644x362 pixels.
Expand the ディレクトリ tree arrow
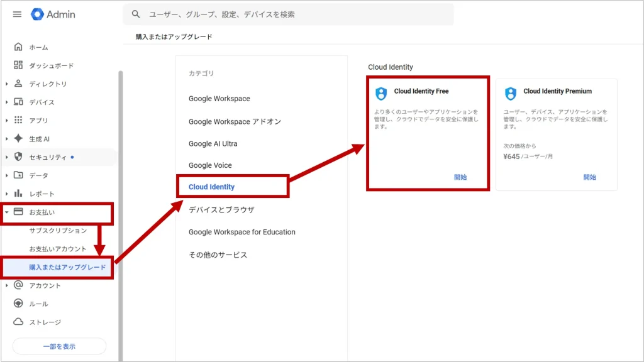(7, 84)
